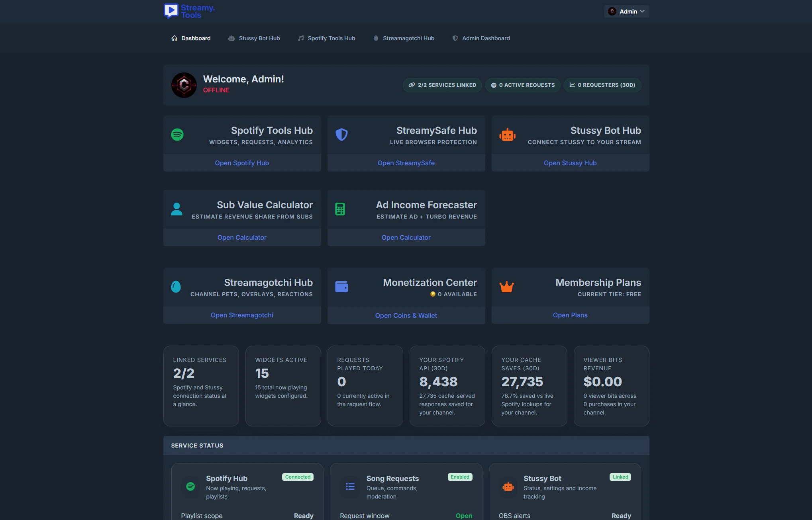The image size is (812, 520).
Task: Click the Linked badge on Stussy Bot
Action: tap(620, 477)
